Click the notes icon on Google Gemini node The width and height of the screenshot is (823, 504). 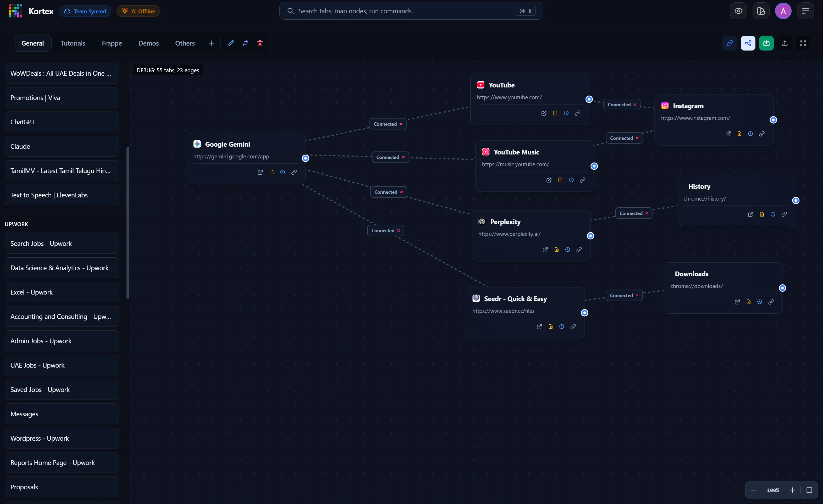272,172
